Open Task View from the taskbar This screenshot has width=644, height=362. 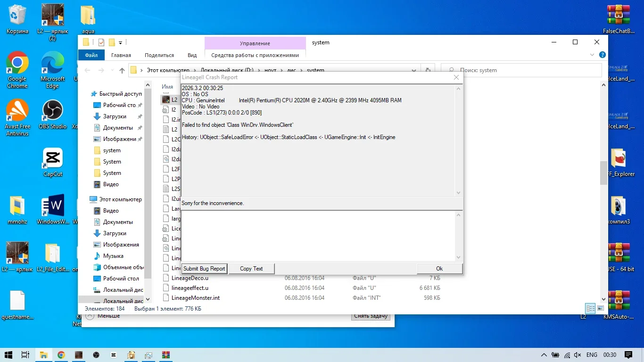click(25, 355)
